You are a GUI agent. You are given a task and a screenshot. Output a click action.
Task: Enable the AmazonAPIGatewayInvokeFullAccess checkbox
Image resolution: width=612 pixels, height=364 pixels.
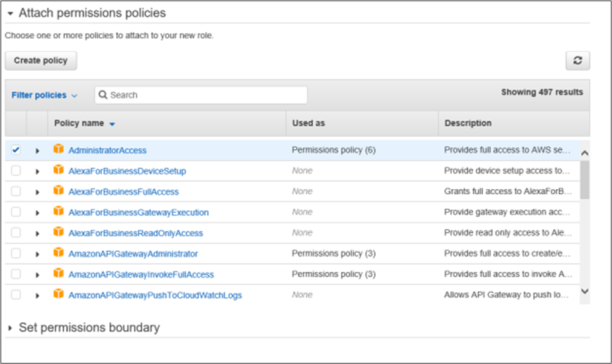pos(16,274)
